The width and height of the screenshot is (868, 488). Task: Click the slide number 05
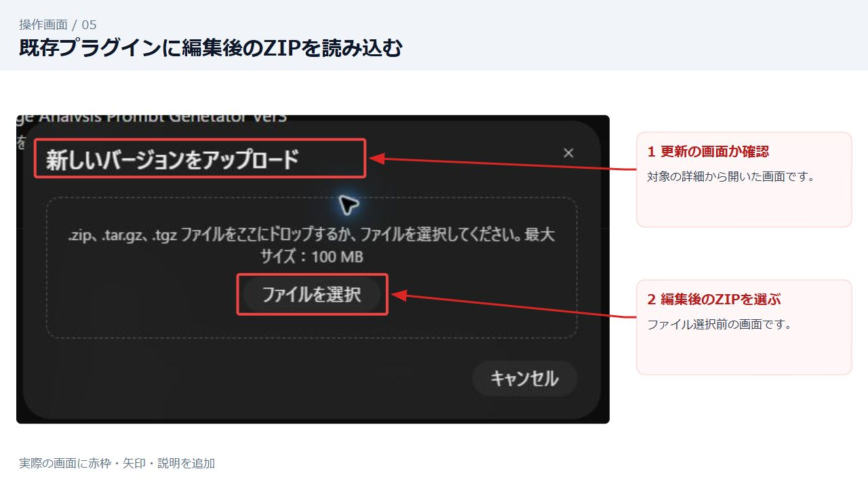[89, 25]
